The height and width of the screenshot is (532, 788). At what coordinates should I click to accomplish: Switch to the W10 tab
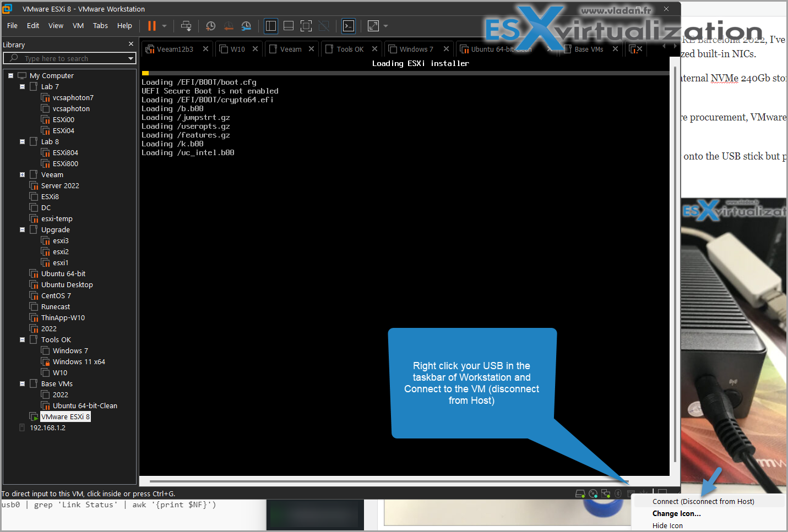pyautogui.click(x=237, y=49)
